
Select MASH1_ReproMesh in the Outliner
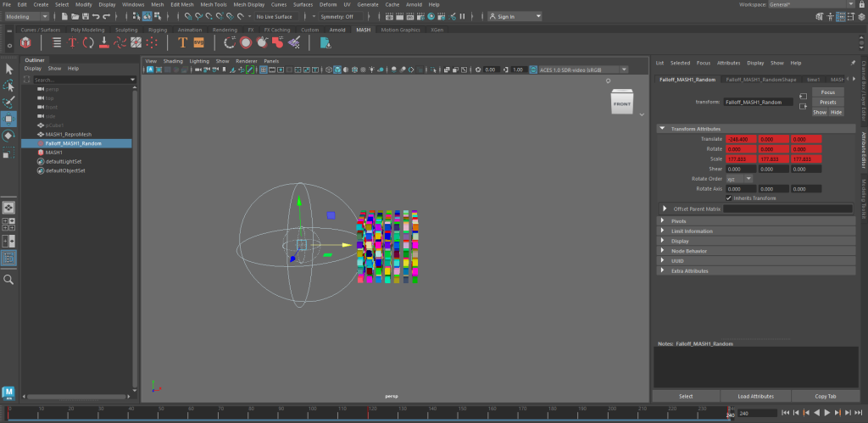click(68, 134)
